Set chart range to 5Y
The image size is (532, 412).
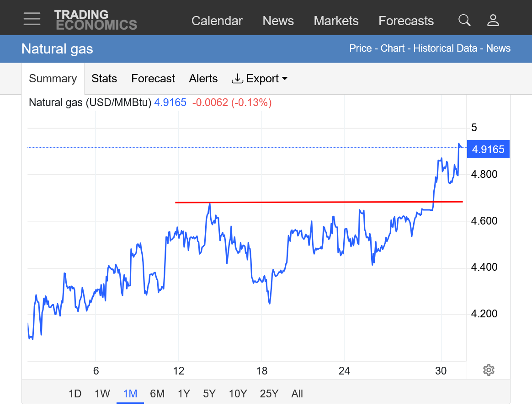click(209, 394)
